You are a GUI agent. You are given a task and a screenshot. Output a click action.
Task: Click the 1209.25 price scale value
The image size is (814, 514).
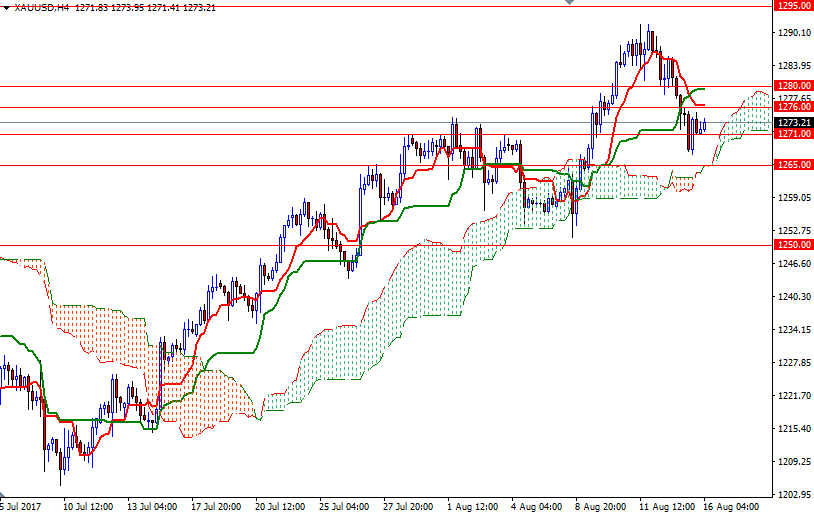[794, 461]
